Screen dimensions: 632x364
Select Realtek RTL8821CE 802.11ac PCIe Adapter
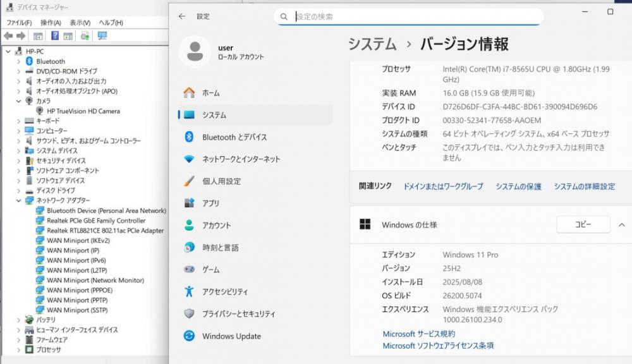tap(105, 231)
